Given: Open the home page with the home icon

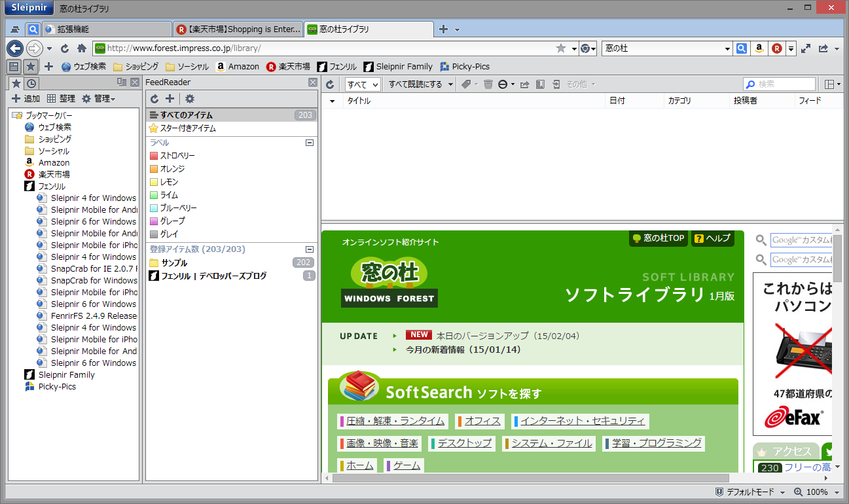Looking at the screenshot, I should click(81, 48).
